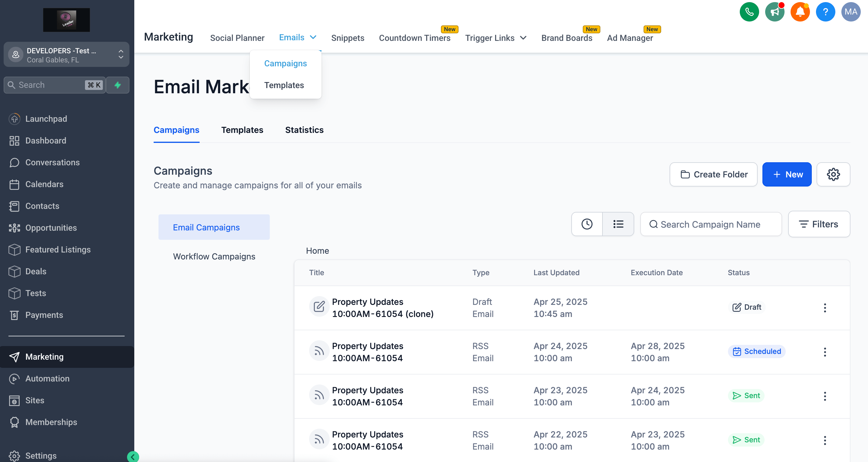Expand the DEVELOPERS -Test account switcher
This screenshot has width=868, height=462.
(x=66, y=54)
